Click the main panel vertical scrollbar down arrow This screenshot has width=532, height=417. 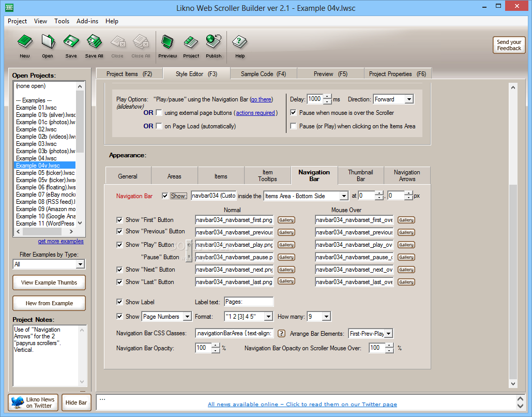[x=513, y=384]
